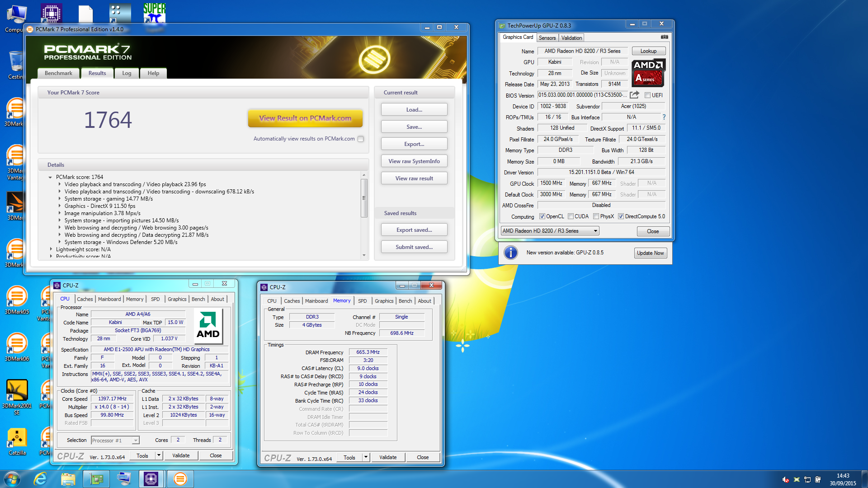Open Tools dropdown arrow in left CPU-Z
Viewport: 868px width, 488px height.
click(x=159, y=455)
